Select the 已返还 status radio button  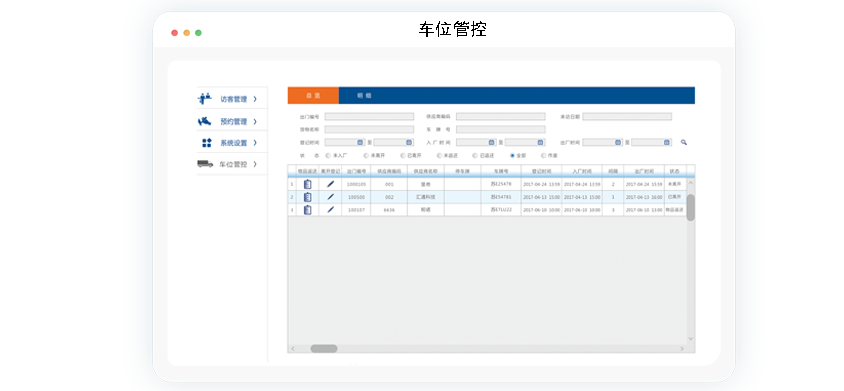coord(475,155)
